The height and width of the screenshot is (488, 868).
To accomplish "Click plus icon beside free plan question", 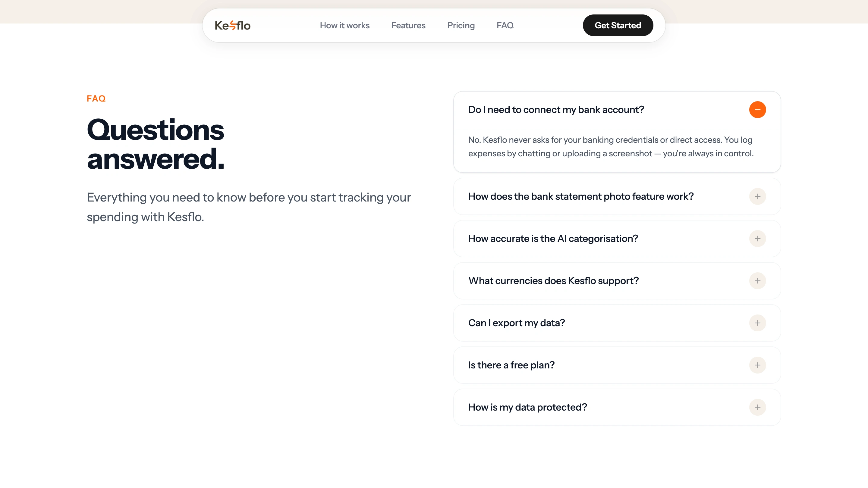I will coord(757,365).
